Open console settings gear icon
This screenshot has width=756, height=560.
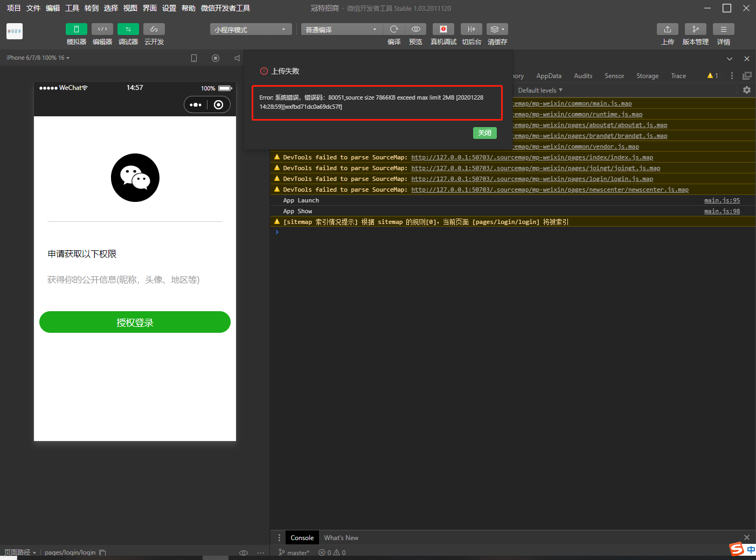coord(747,90)
